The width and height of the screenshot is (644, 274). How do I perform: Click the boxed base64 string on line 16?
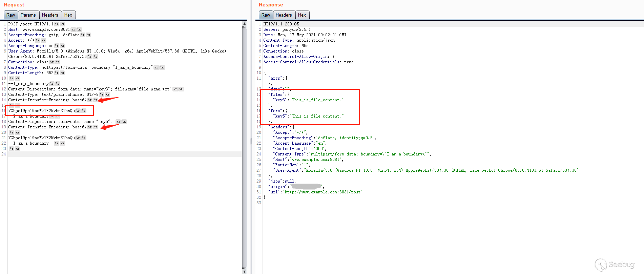click(x=42, y=111)
